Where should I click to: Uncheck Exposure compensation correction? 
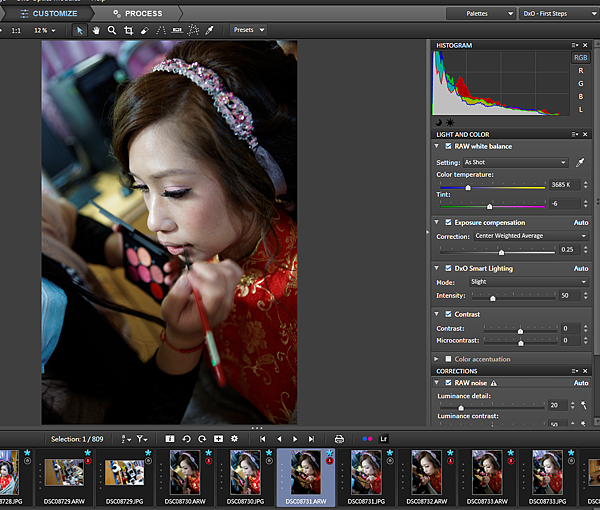point(447,222)
